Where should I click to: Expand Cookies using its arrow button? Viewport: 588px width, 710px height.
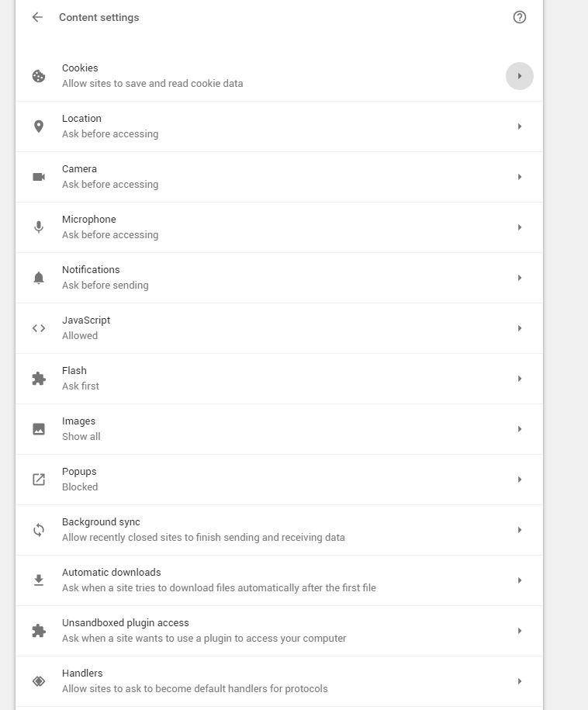click(519, 75)
